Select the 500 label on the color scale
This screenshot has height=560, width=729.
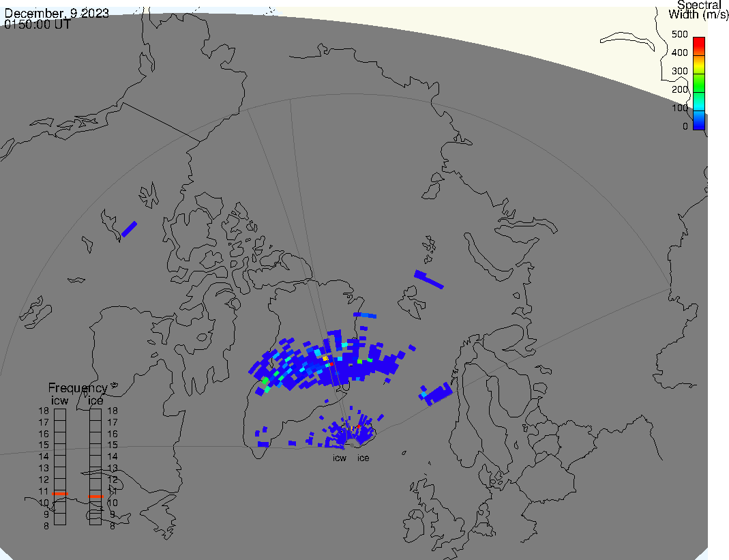(679, 34)
